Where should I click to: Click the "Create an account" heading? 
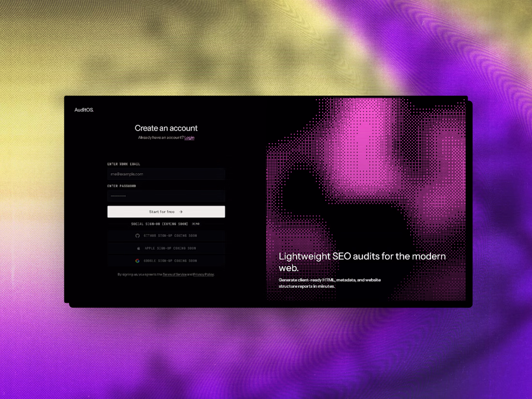coord(166,128)
